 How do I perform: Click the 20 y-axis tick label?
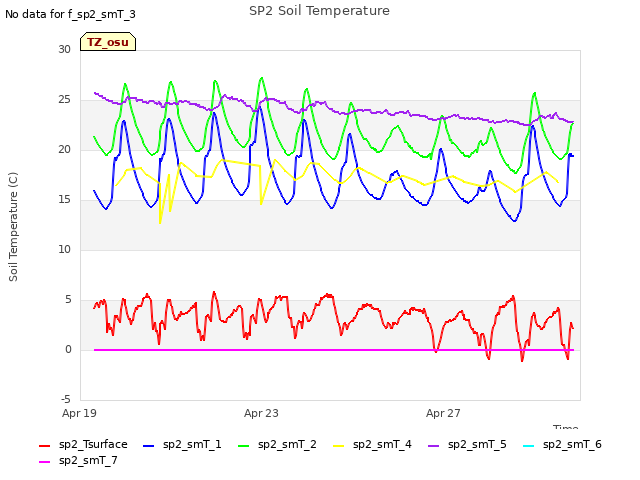tap(64, 149)
